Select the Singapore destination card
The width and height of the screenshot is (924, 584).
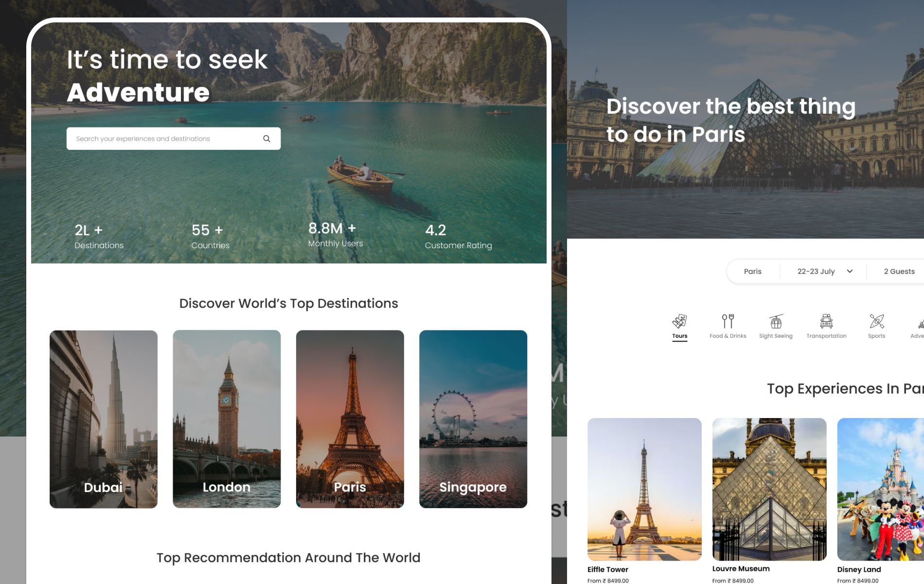(473, 419)
